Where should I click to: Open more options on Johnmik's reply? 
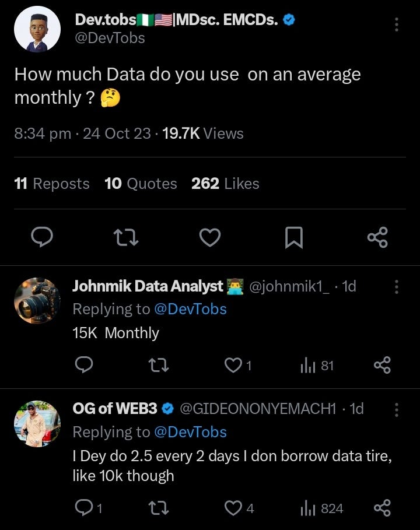point(397,286)
